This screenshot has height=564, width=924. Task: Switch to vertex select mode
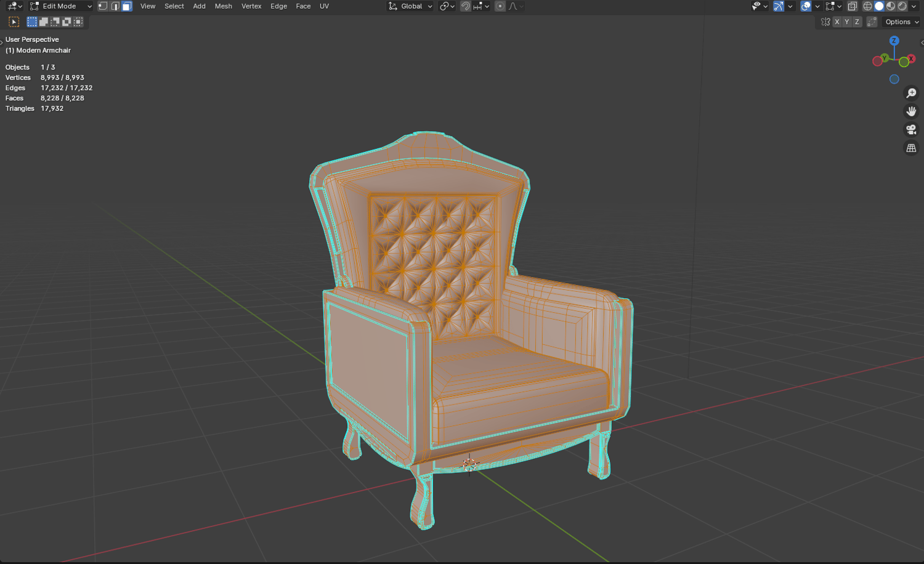click(x=103, y=6)
